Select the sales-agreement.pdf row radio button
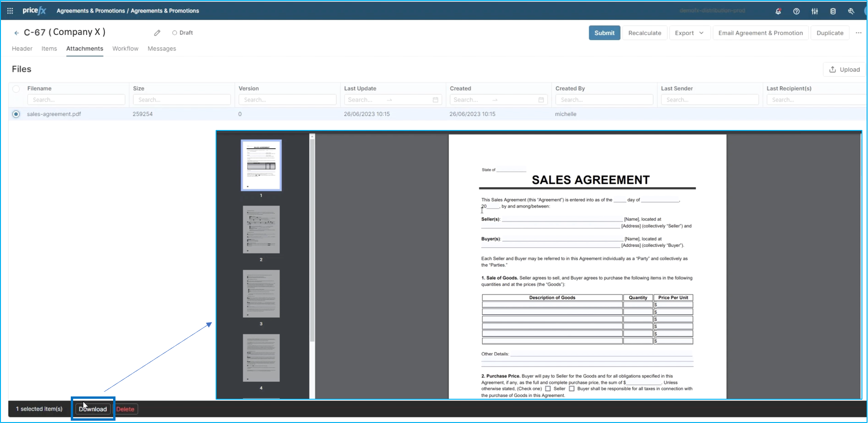 pyautogui.click(x=16, y=114)
